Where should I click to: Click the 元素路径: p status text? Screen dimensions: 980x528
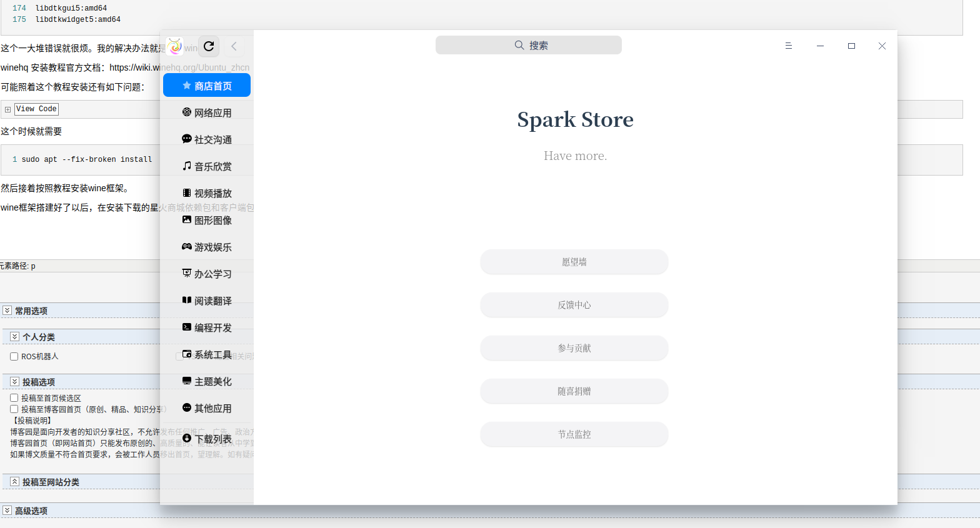(x=17, y=266)
